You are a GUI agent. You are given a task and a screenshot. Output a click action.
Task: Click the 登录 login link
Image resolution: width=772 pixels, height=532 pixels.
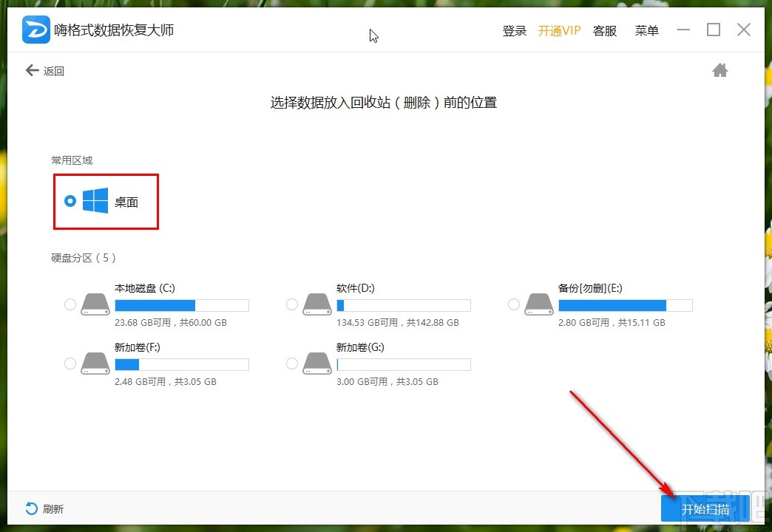click(x=514, y=30)
